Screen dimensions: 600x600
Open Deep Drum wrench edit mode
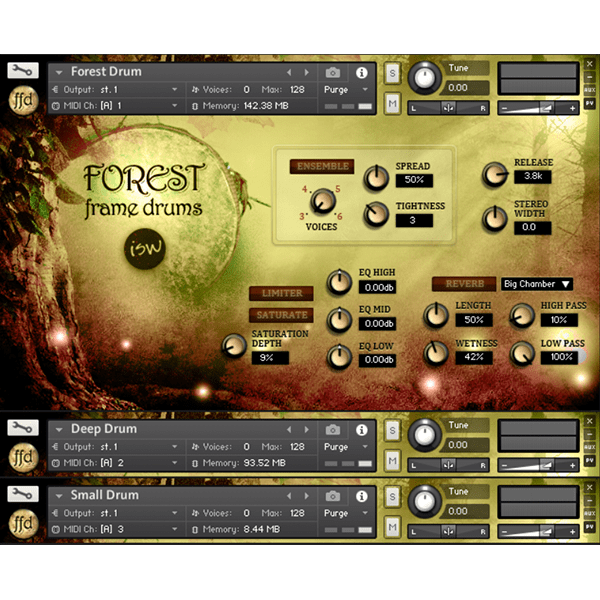pyautogui.click(x=23, y=427)
